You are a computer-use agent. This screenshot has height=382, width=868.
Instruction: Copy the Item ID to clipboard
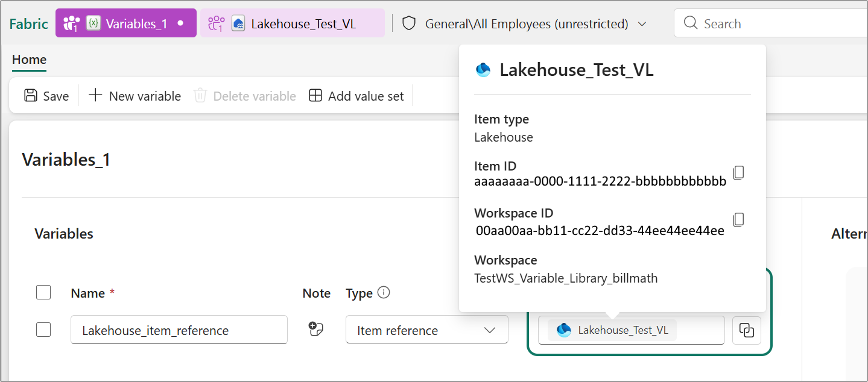[x=738, y=173]
